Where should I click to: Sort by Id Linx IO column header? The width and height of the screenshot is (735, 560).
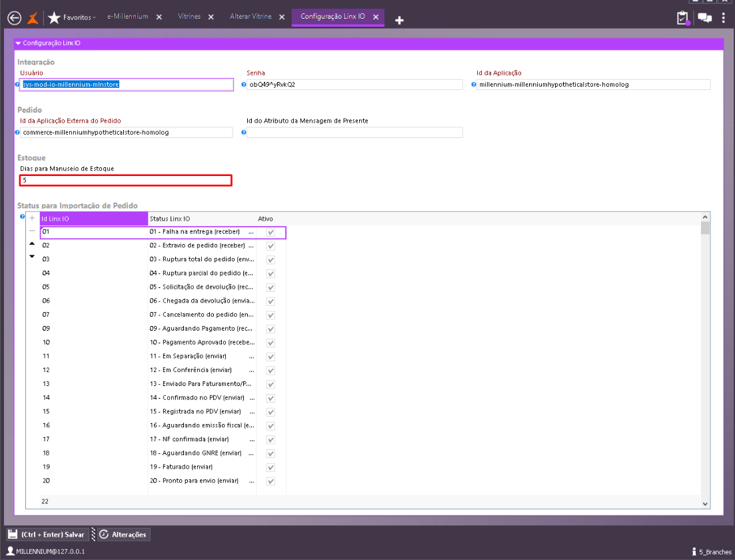pos(94,219)
